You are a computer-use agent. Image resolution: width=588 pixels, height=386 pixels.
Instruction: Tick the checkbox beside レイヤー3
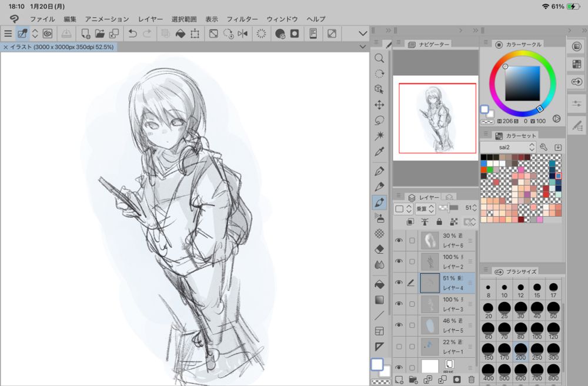click(x=412, y=304)
